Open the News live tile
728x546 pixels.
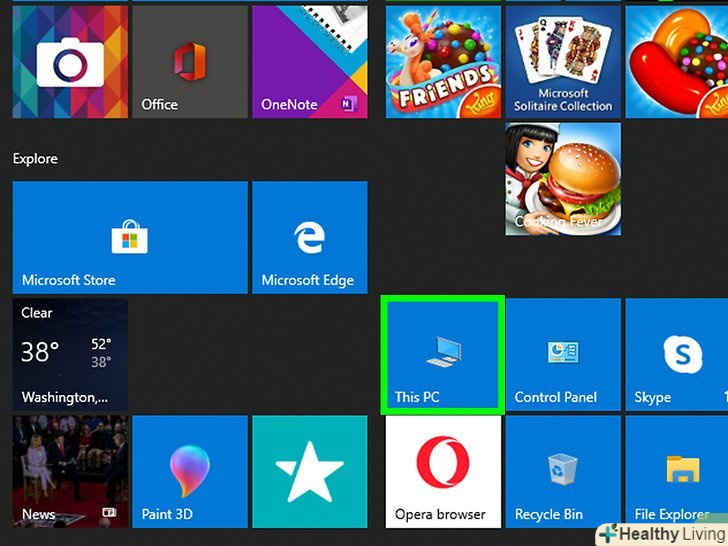[70, 472]
